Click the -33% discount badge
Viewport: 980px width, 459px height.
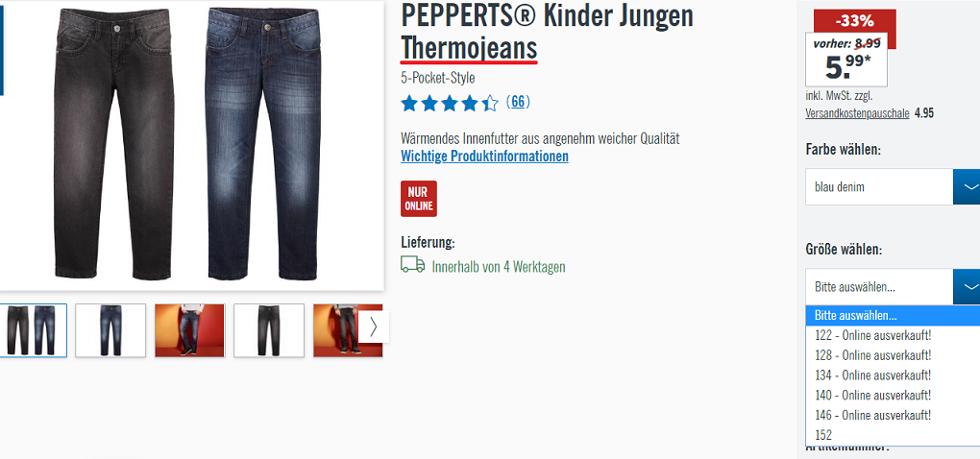pyautogui.click(x=855, y=20)
